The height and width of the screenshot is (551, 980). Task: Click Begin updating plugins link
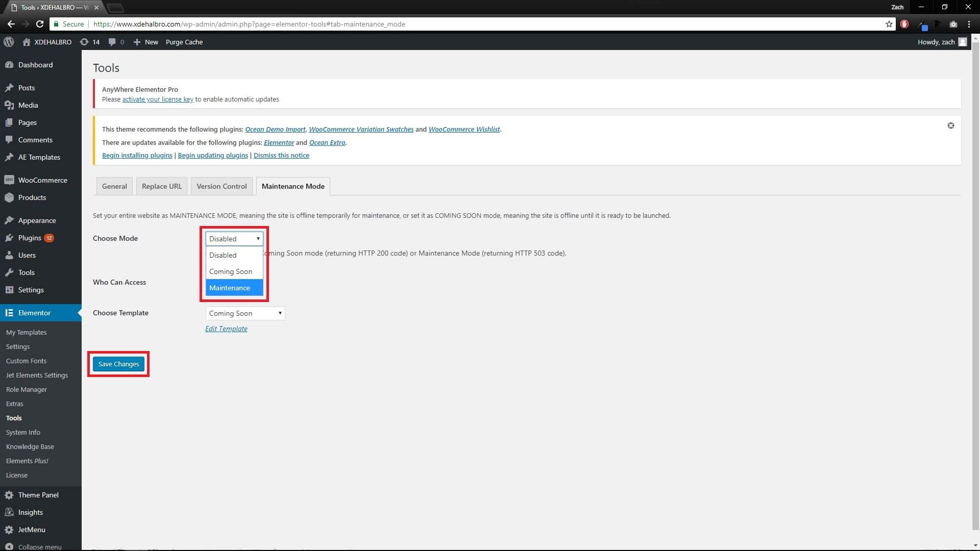click(x=213, y=155)
